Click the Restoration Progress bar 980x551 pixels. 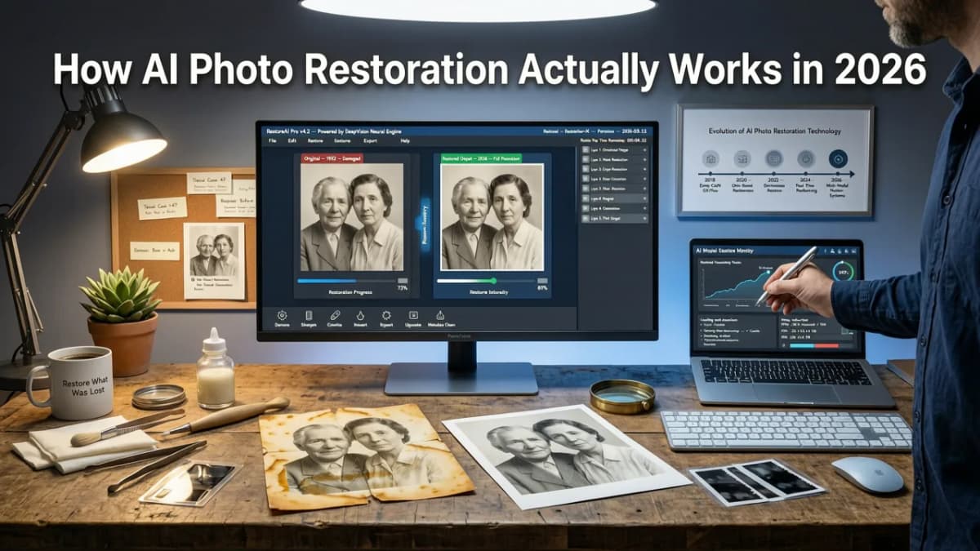click(346, 281)
